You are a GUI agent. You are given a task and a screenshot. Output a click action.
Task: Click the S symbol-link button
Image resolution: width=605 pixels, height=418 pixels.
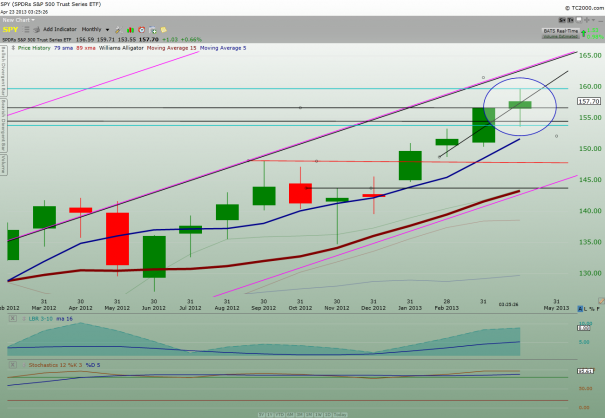coord(562,20)
